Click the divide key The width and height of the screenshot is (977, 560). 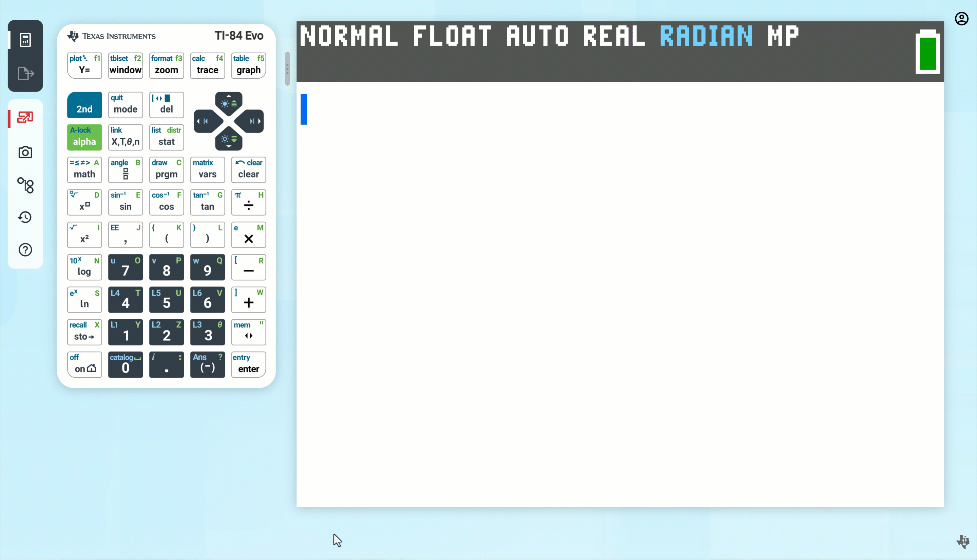249,202
